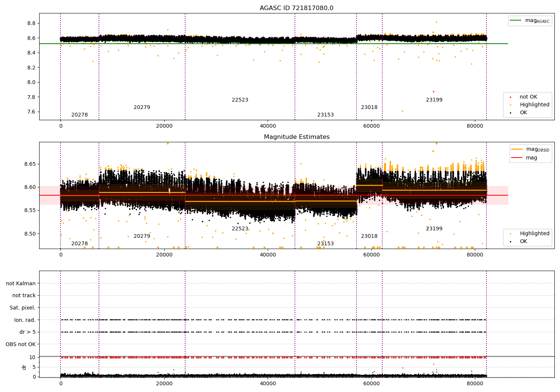
Task: Click OBSID label 22523 in the top plot
Action: (x=240, y=100)
